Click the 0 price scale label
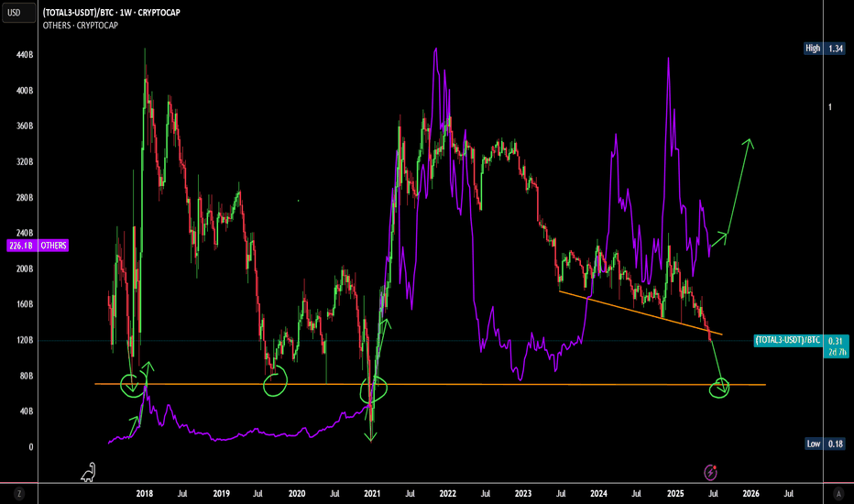This screenshot has height=504, width=854. [30, 447]
